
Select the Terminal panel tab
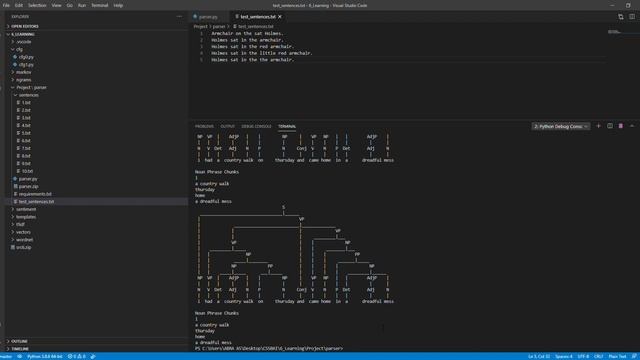coord(287,127)
